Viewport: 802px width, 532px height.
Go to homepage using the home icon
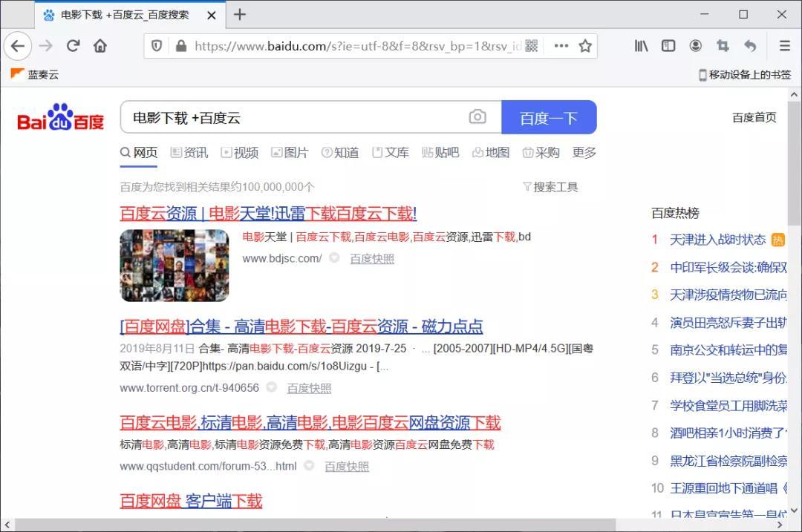click(100, 45)
